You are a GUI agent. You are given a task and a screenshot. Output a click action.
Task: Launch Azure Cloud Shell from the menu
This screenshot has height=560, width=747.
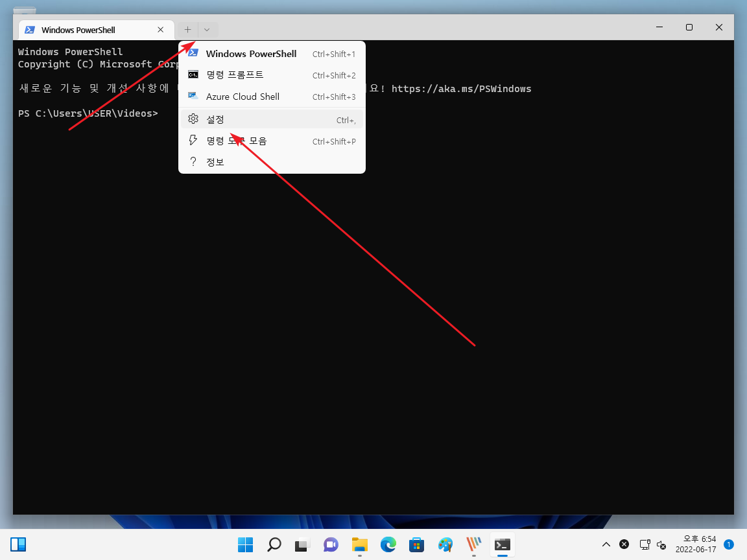272,97
